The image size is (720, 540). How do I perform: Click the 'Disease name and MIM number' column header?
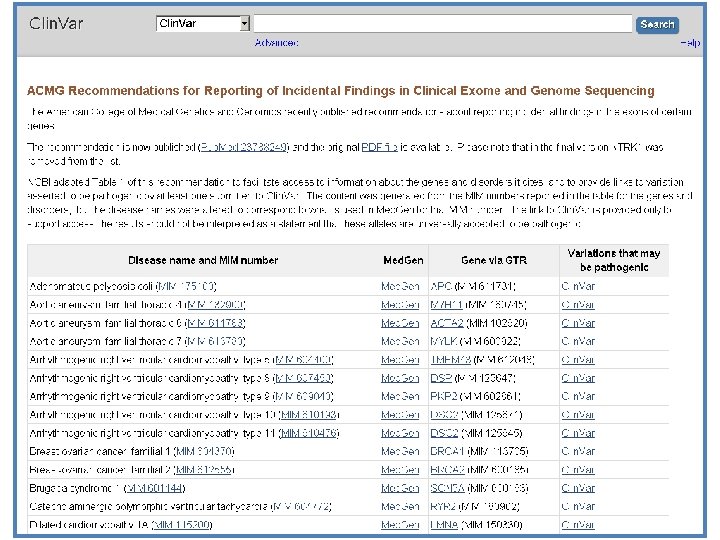pyautogui.click(x=203, y=260)
